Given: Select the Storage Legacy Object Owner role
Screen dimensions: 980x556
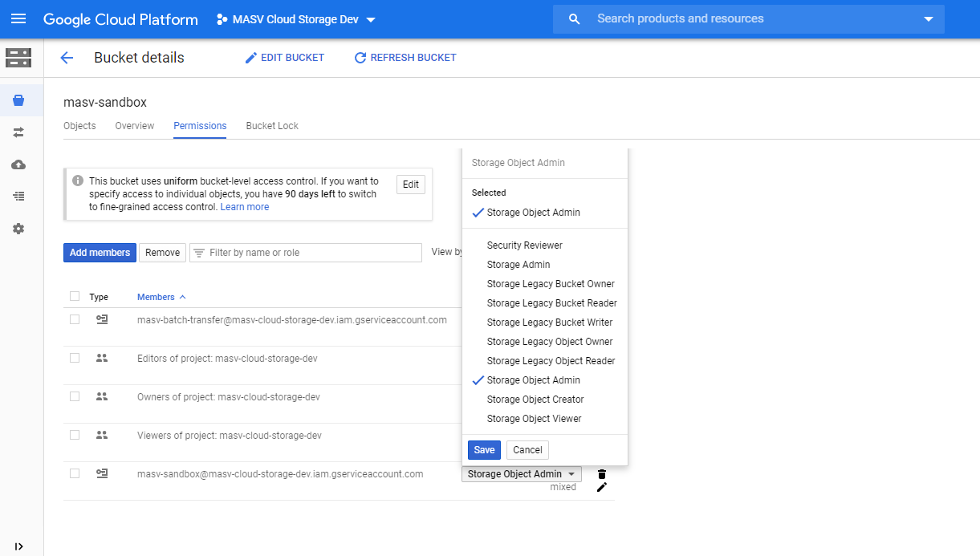Looking at the screenshot, I should pyautogui.click(x=550, y=342).
